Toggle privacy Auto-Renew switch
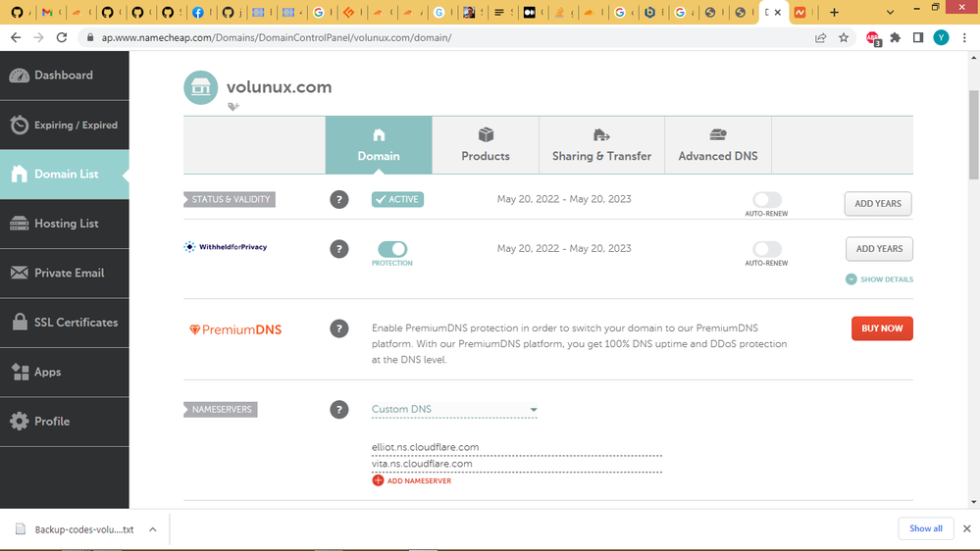The height and width of the screenshot is (551, 980). [766, 249]
